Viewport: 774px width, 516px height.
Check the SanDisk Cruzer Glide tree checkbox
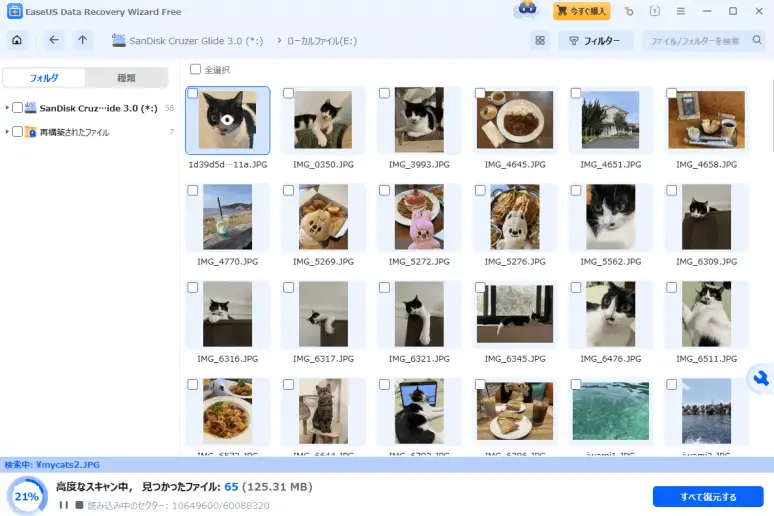click(17, 108)
